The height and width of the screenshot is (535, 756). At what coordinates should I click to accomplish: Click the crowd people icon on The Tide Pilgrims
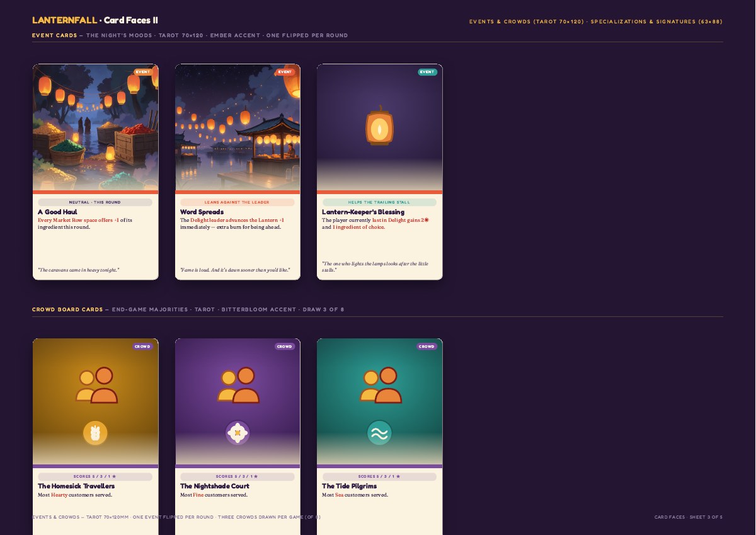[381, 385]
